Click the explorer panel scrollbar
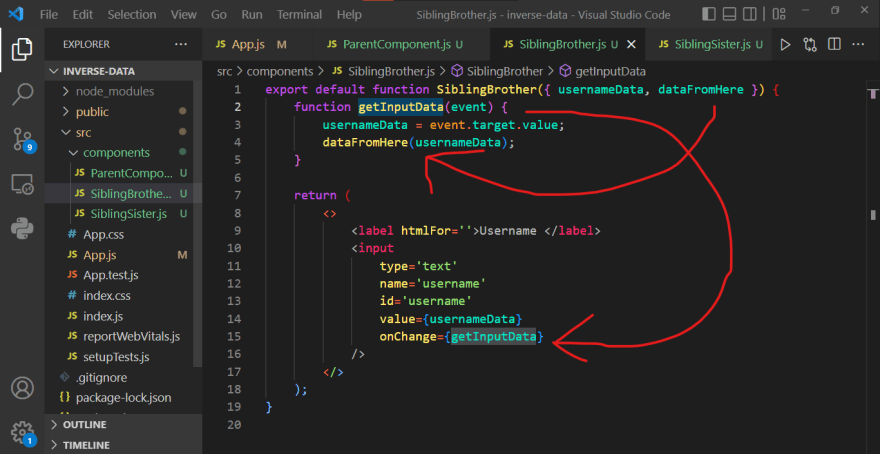Screen dimensions: 880x454 pos(198,224)
